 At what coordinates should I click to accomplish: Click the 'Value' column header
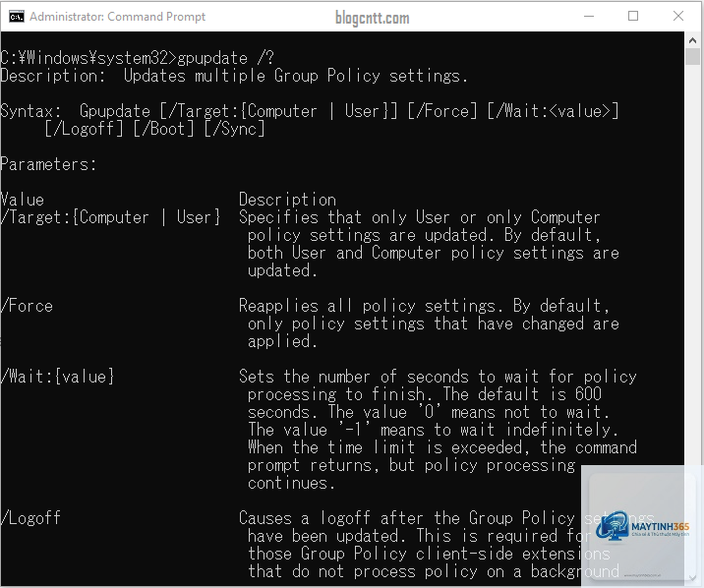[x=22, y=200]
